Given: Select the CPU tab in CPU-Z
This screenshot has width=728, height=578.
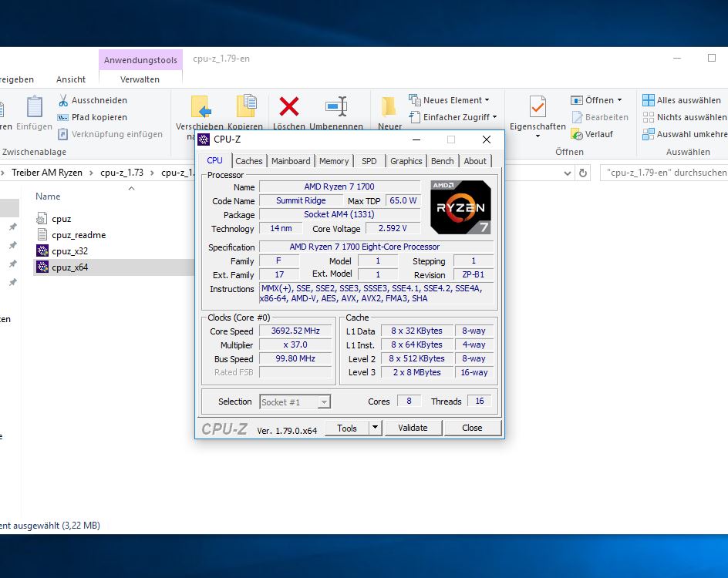Looking at the screenshot, I should pyautogui.click(x=214, y=160).
